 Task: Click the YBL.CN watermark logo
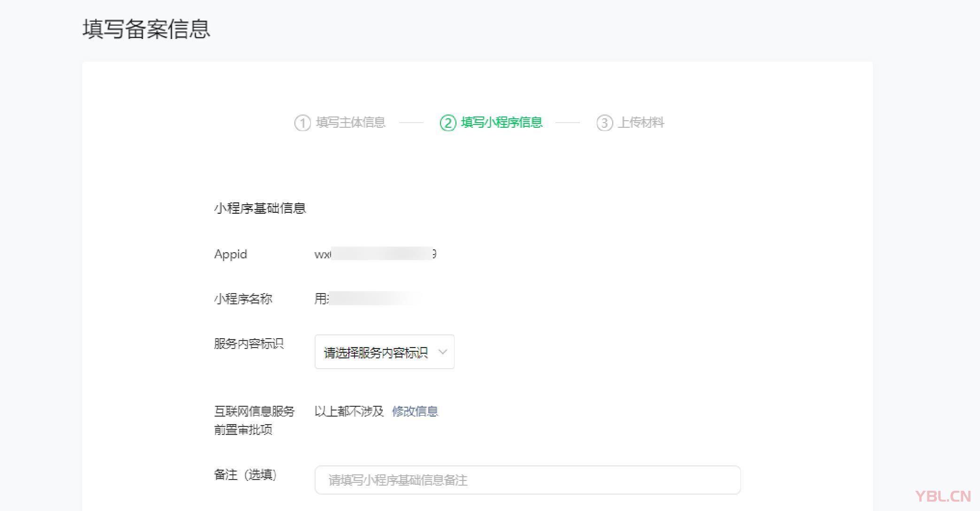[942, 496]
